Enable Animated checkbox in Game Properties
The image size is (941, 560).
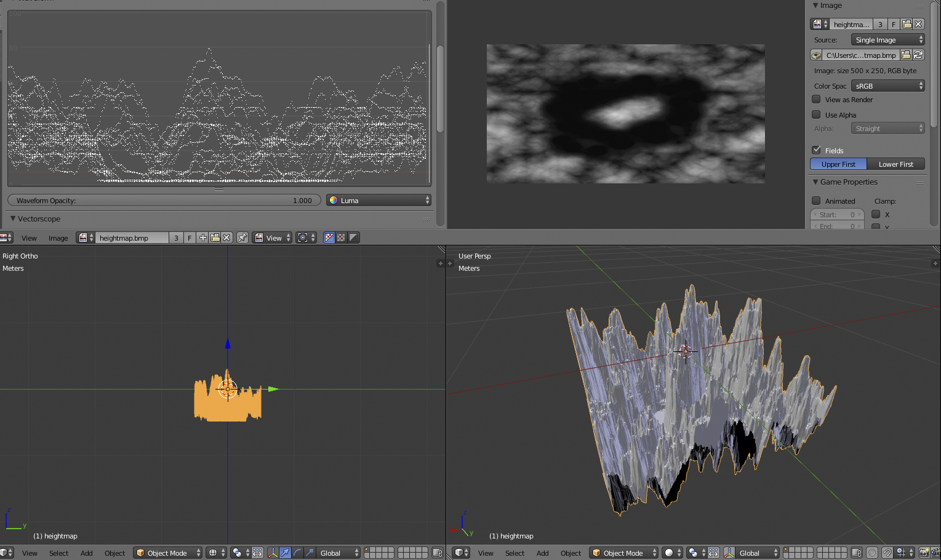pos(816,201)
